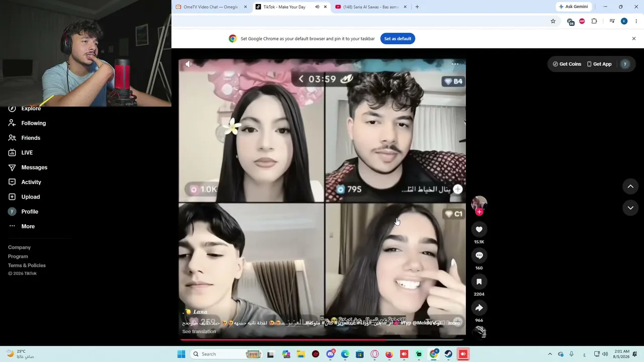This screenshot has width=644, height=362.
Task: Open the taskbar volume control
Action: click(x=605, y=354)
